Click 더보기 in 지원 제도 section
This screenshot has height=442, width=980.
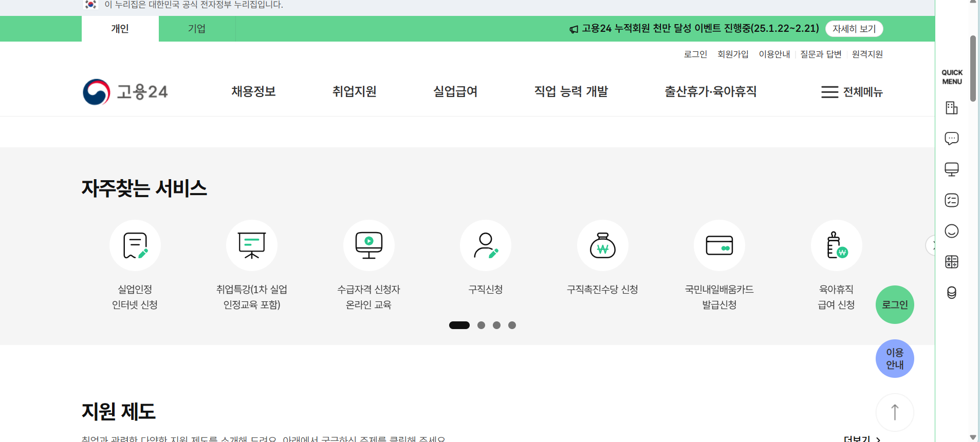tap(862, 439)
